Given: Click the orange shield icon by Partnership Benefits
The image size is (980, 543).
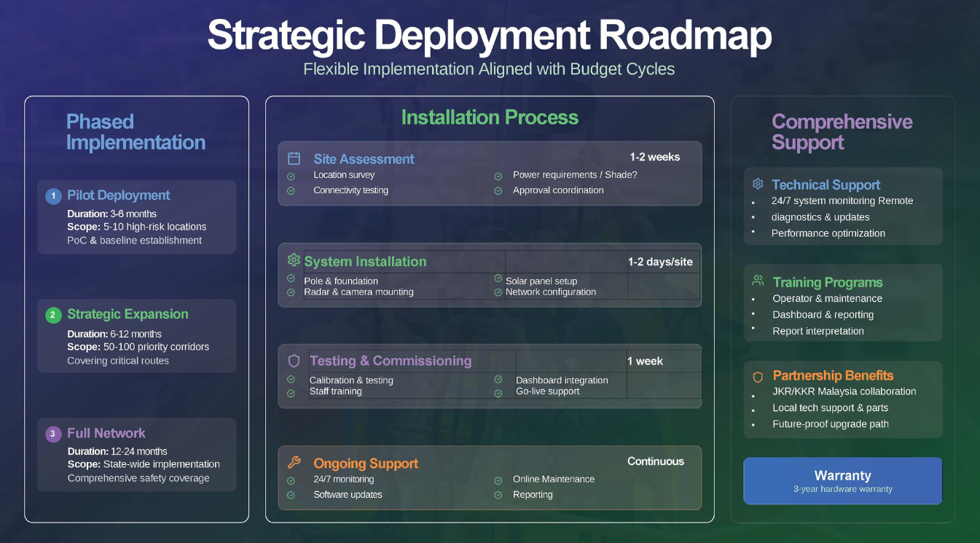Looking at the screenshot, I should click(758, 377).
